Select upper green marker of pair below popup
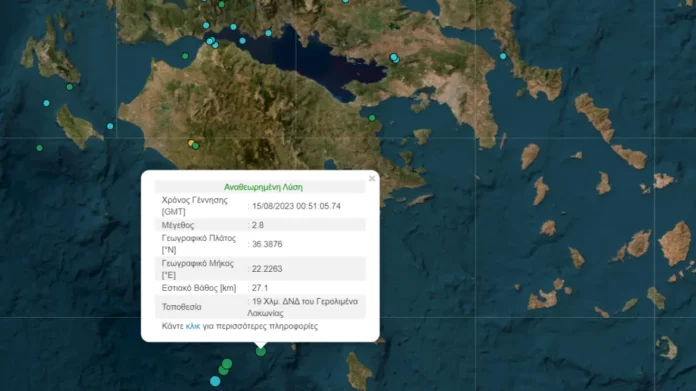This screenshot has width=696, height=391. 227,363
